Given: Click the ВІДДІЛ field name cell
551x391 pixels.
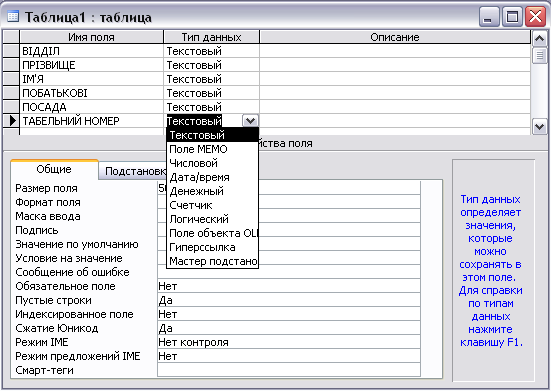Looking at the screenshot, I should tap(91, 51).
